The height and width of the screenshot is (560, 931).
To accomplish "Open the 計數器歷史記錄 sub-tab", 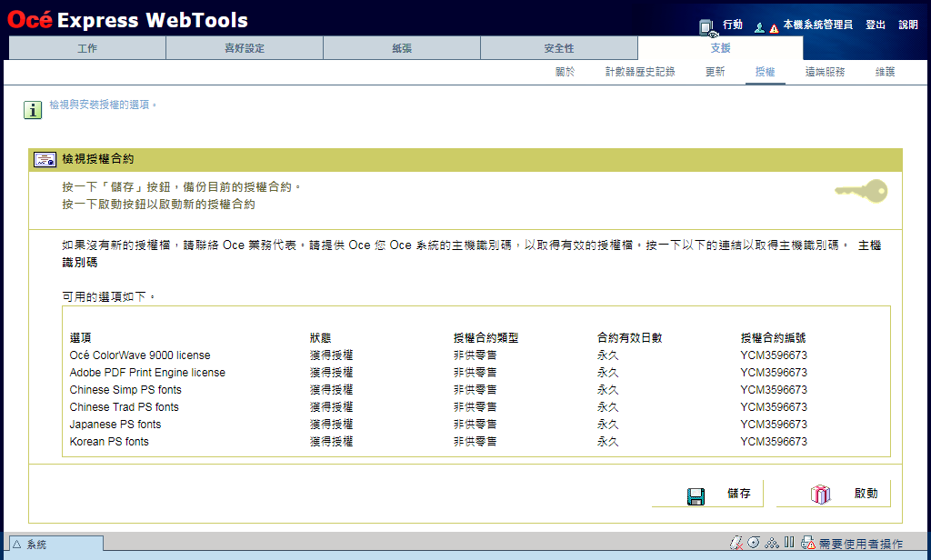I will 640,72.
